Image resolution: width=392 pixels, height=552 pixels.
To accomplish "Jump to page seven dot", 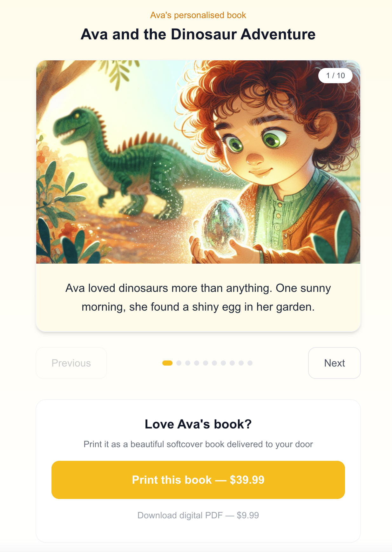I will [223, 363].
